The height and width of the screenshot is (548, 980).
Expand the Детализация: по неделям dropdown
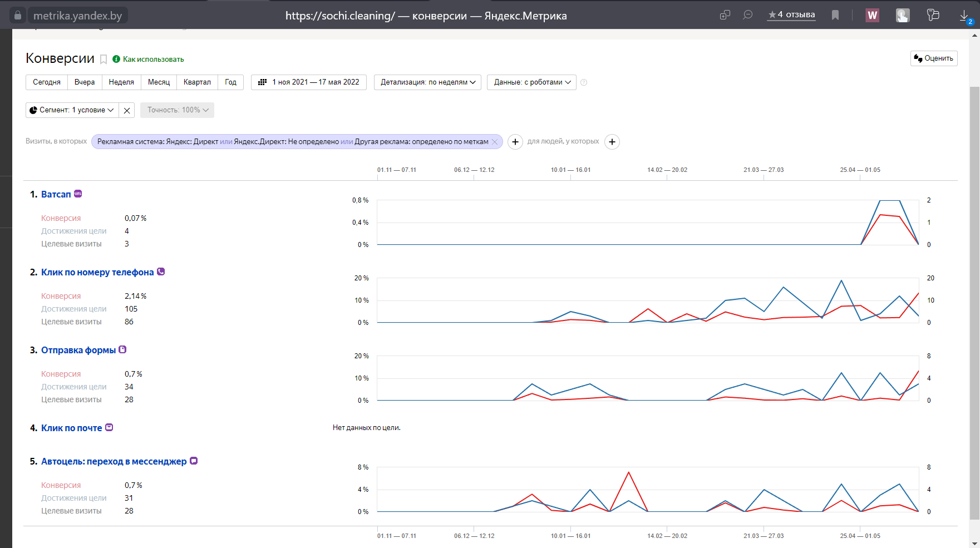click(x=427, y=82)
